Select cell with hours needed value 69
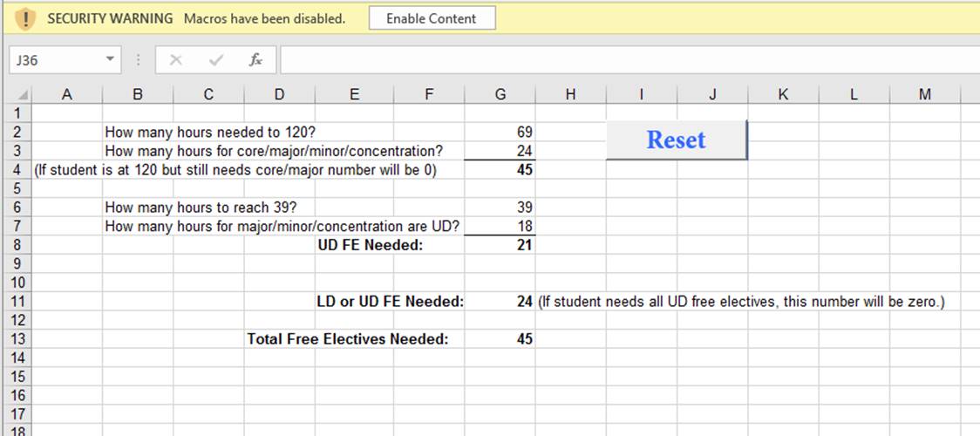This screenshot has width=980, height=436. [500, 133]
